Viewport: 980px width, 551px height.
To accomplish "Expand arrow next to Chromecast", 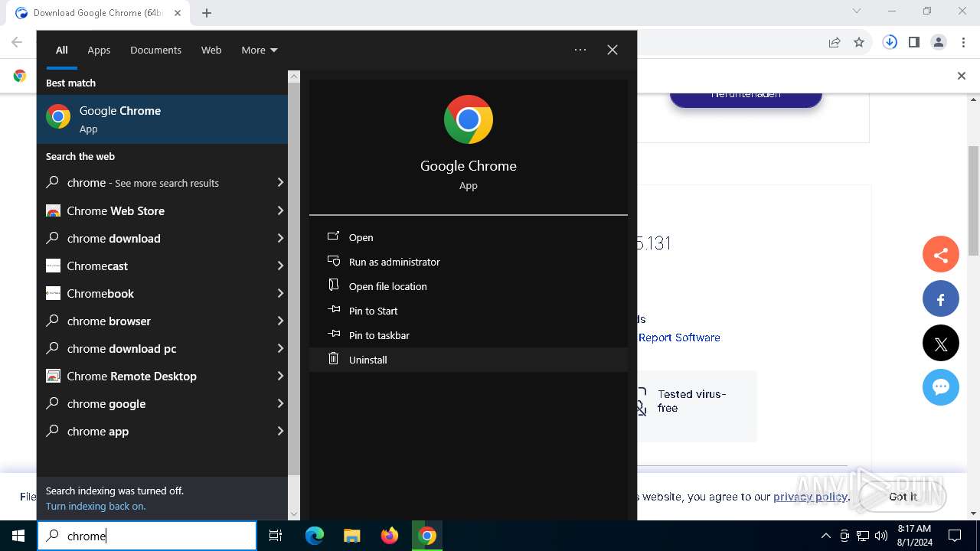I will click(x=280, y=266).
